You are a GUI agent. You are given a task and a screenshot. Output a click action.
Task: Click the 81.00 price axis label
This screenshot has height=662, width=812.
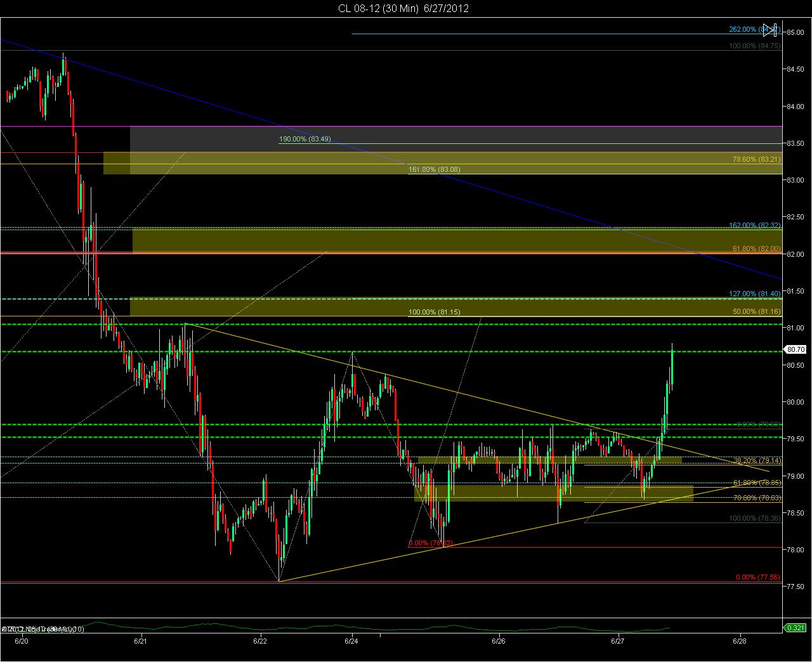pyautogui.click(x=796, y=328)
